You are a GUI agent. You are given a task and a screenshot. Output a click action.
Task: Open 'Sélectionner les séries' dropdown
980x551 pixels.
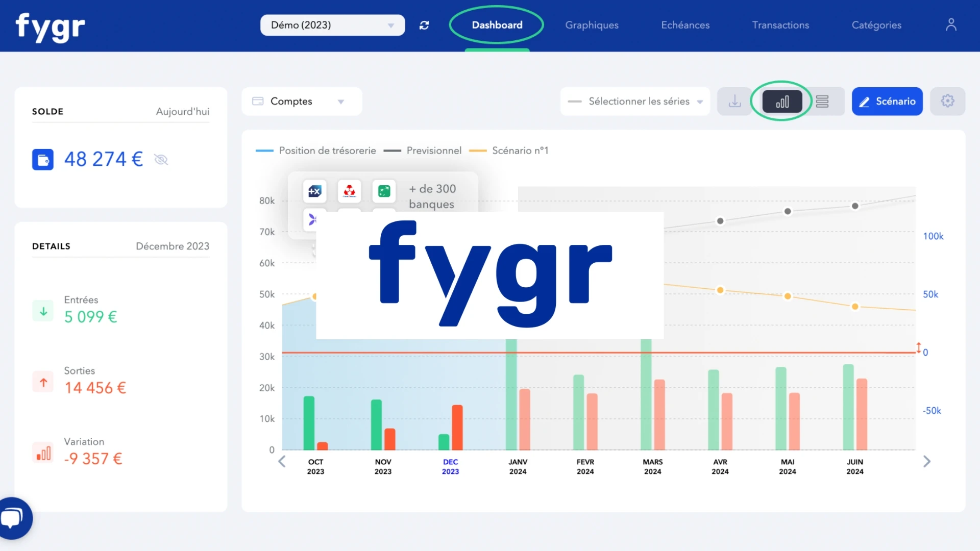coord(634,101)
